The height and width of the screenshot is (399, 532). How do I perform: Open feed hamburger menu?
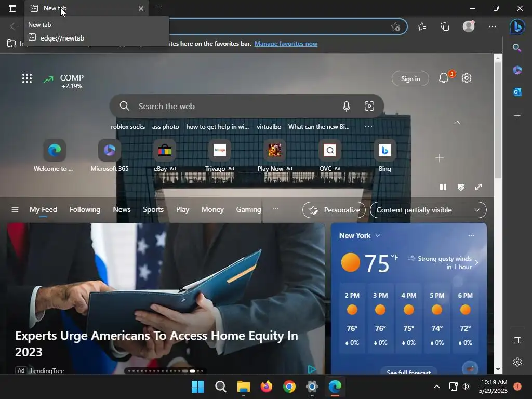click(15, 210)
